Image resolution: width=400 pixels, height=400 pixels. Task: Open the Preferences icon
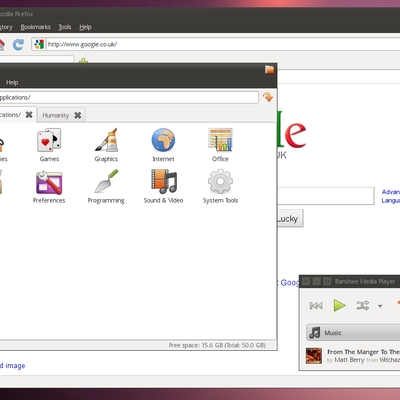point(49,182)
